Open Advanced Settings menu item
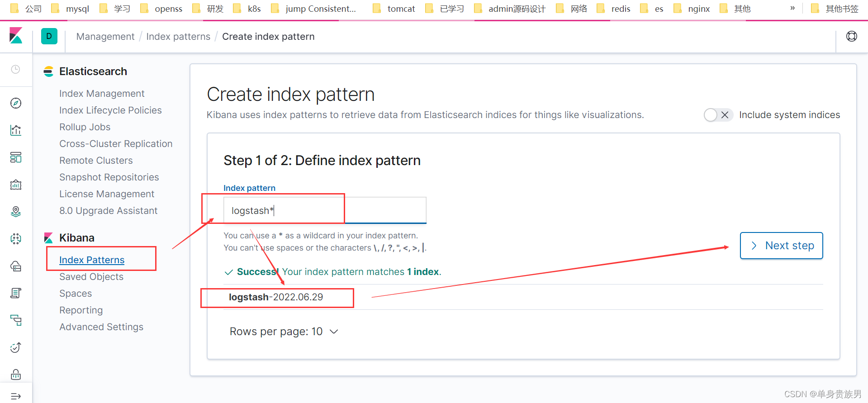The image size is (868, 403). point(101,327)
